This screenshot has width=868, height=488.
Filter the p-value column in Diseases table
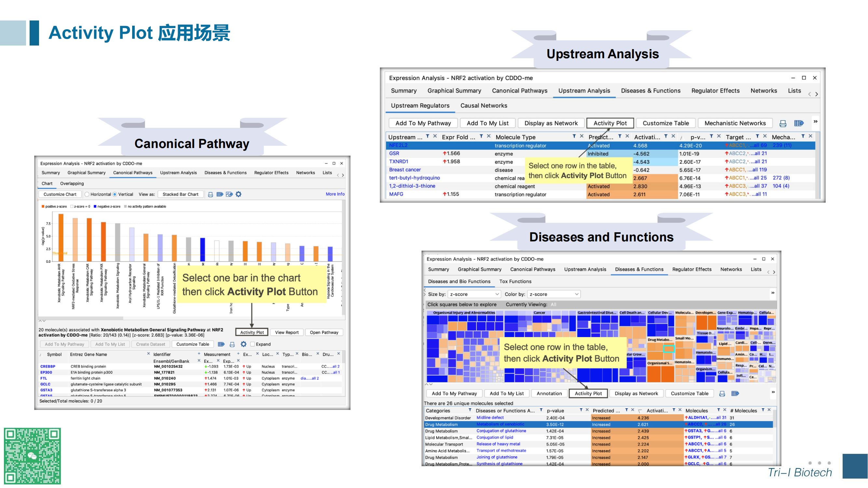point(581,410)
